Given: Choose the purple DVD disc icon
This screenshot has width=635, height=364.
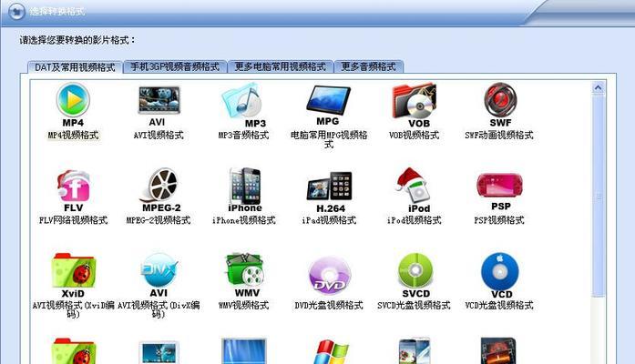Looking at the screenshot, I should (329, 274).
